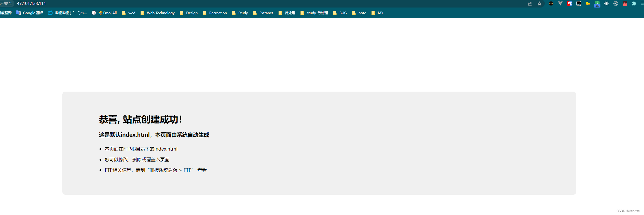Open the infinity-symbol extension

(x=551, y=3)
